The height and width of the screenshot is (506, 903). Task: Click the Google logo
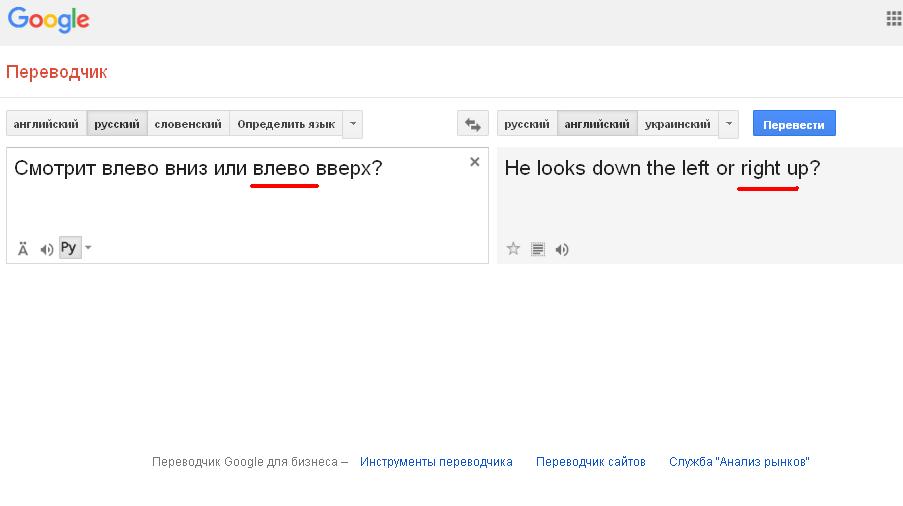(48, 19)
